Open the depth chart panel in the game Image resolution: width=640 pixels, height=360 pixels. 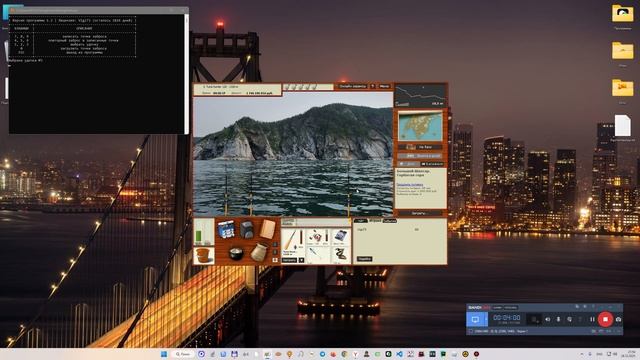pyautogui.click(x=420, y=95)
